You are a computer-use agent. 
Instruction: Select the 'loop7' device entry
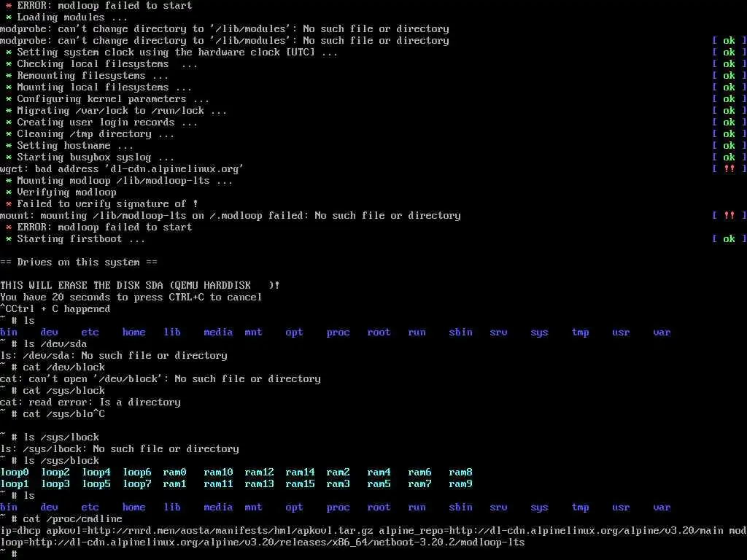pos(137,484)
